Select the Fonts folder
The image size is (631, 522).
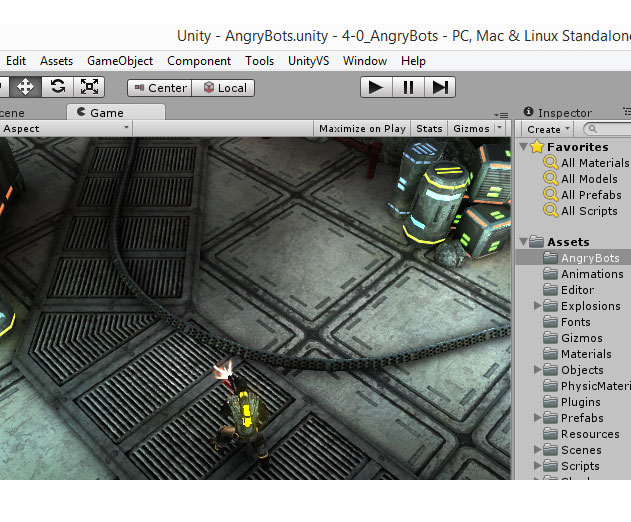[x=575, y=322]
